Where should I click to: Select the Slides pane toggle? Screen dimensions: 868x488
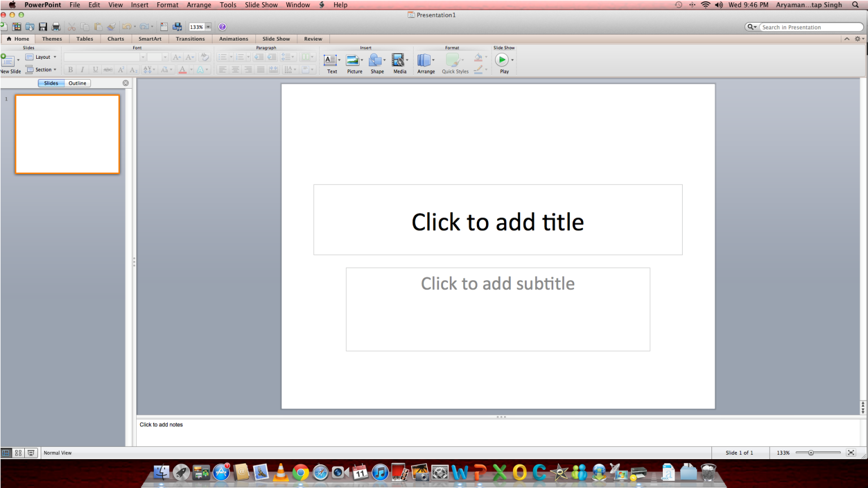(x=51, y=83)
